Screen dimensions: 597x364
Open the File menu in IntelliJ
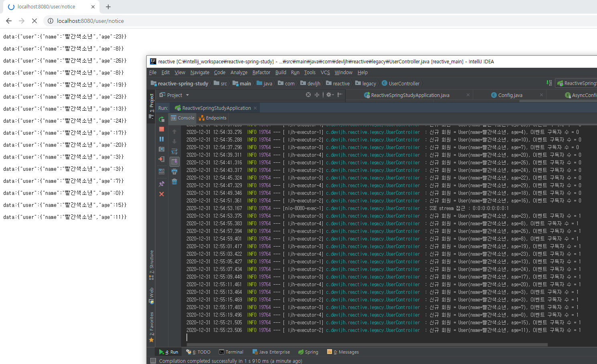153,73
